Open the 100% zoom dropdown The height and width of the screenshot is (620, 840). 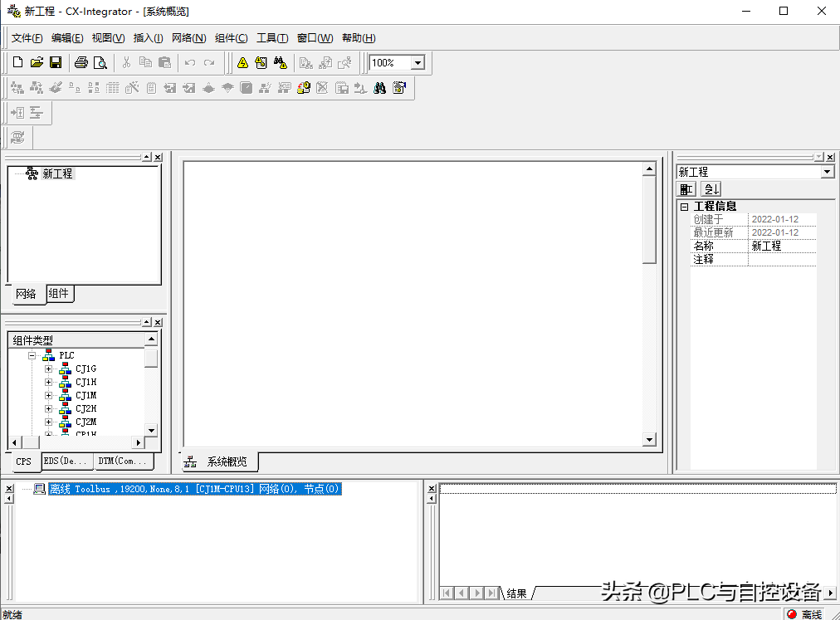(418, 63)
